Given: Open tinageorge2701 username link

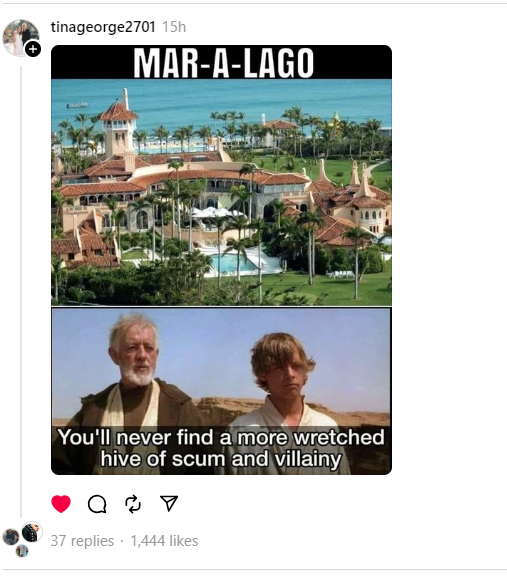Looking at the screenshot, I should 103,27.
